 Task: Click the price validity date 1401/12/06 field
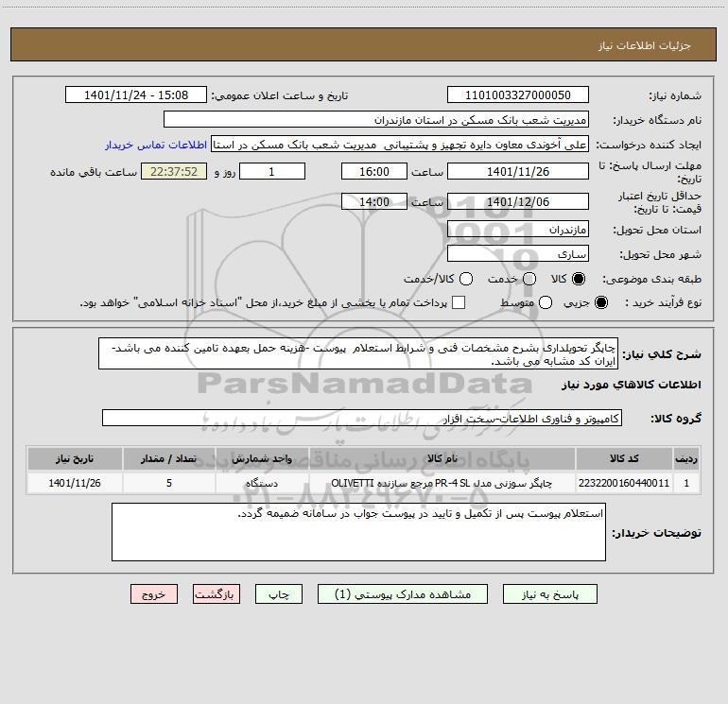(x=518, y=201)
